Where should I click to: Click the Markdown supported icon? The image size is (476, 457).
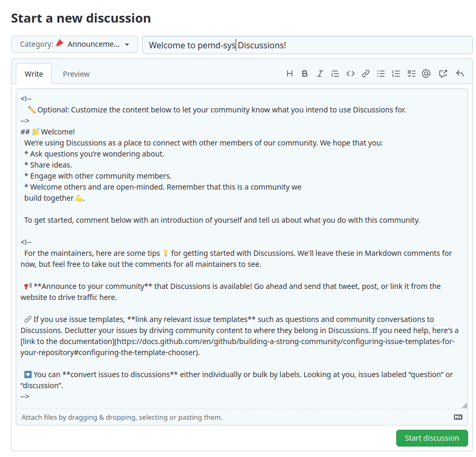pos(458,418)
